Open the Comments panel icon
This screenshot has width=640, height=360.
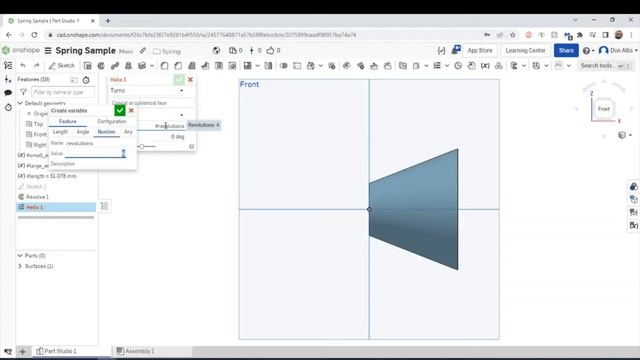[8, 93]
